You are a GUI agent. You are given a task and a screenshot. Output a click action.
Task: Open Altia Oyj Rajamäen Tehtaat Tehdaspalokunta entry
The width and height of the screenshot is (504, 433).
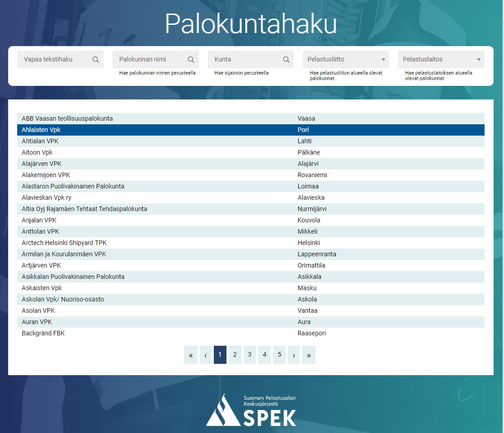pos(251,209)
